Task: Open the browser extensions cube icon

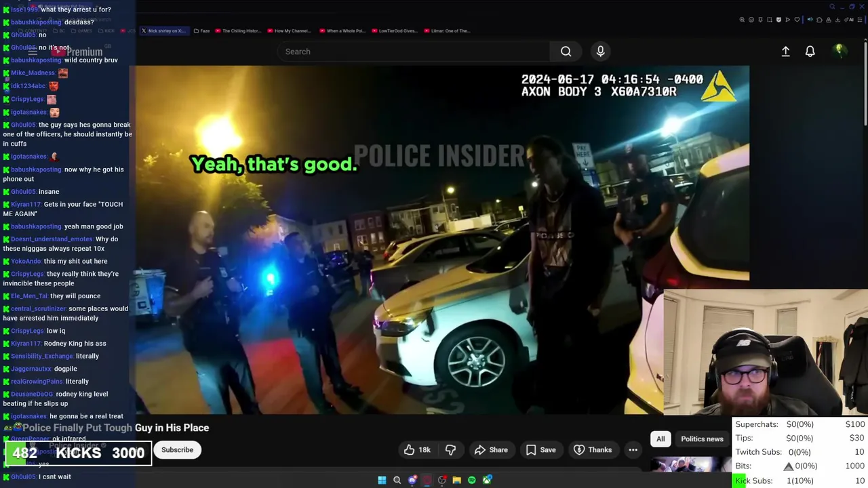Action: 819,20
